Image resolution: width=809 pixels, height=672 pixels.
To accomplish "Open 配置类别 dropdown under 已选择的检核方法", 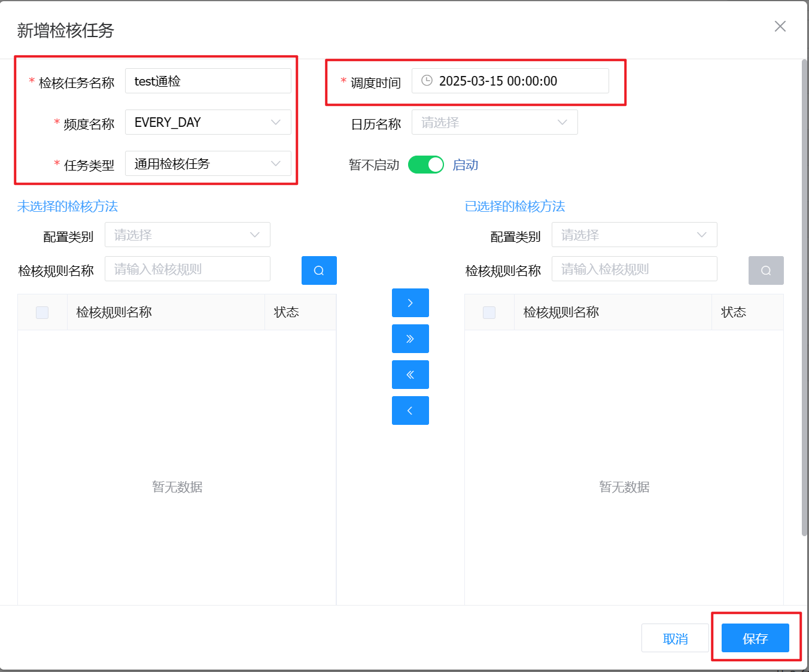I will (x=634, y=235).
